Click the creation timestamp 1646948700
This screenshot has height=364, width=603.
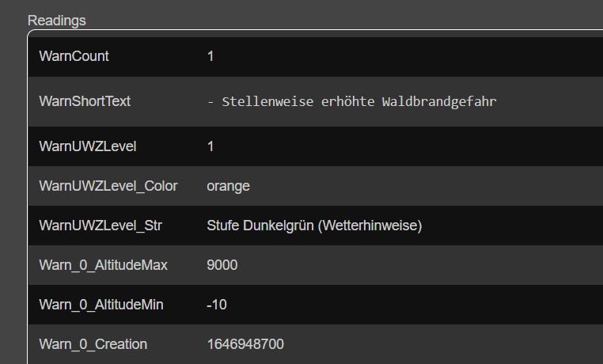coord(245,344)
